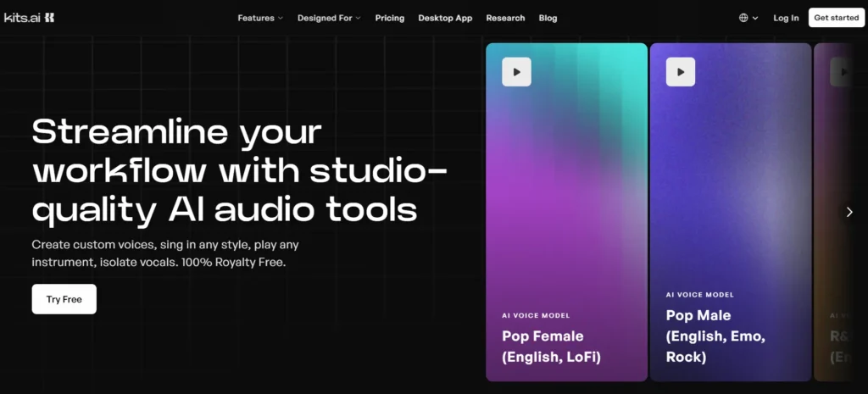Click the kits.ai logo
868x394 pixels.
(30, 18)
